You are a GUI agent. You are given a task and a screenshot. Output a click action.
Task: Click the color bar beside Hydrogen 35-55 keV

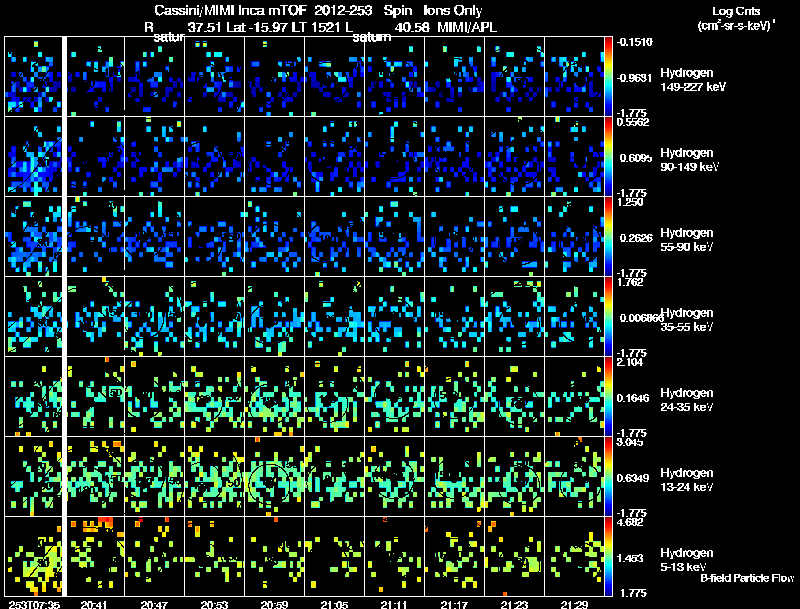click(x=608, y=316)
